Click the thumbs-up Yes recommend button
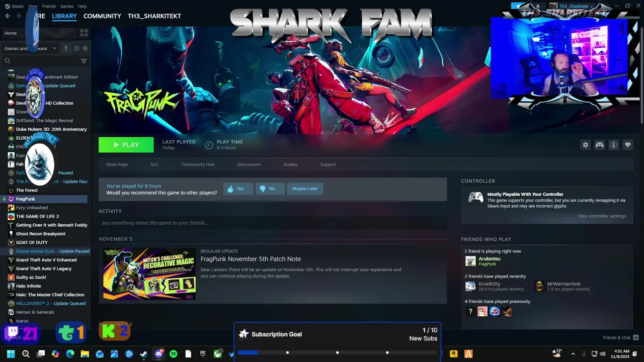This screenshot has width=644, height=362. [x=238, y=189]
